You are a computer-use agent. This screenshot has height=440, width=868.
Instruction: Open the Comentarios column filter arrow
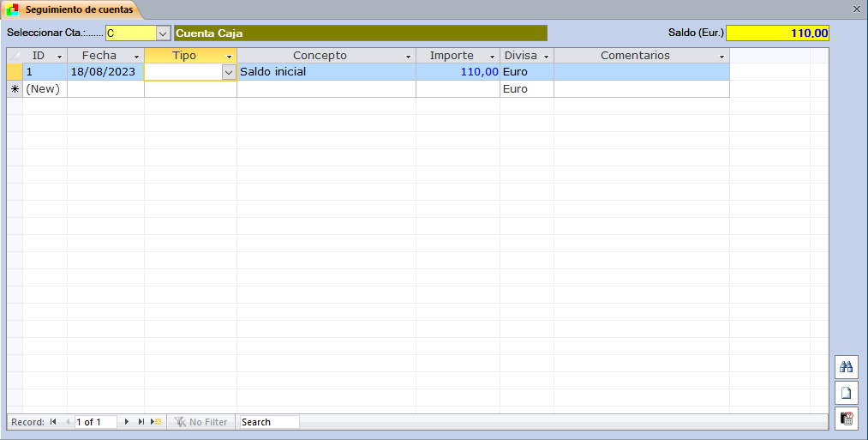721,57
